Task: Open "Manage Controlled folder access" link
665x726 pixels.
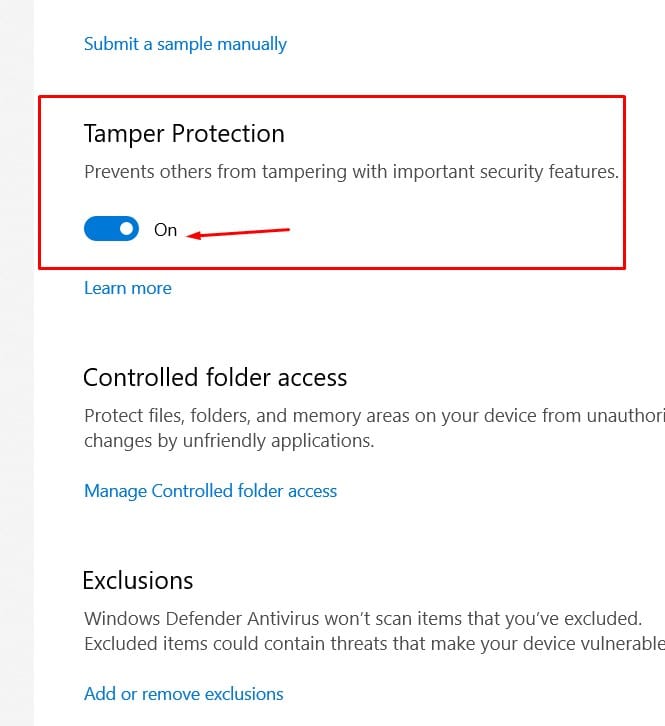Action: tap(210, 491)
